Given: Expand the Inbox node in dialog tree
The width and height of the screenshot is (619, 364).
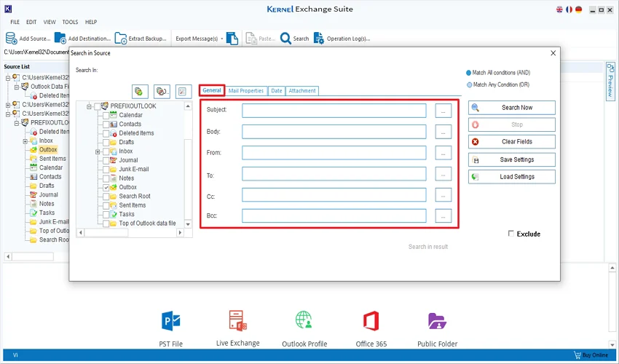Looking at the screenshot, I should (98, 151).
